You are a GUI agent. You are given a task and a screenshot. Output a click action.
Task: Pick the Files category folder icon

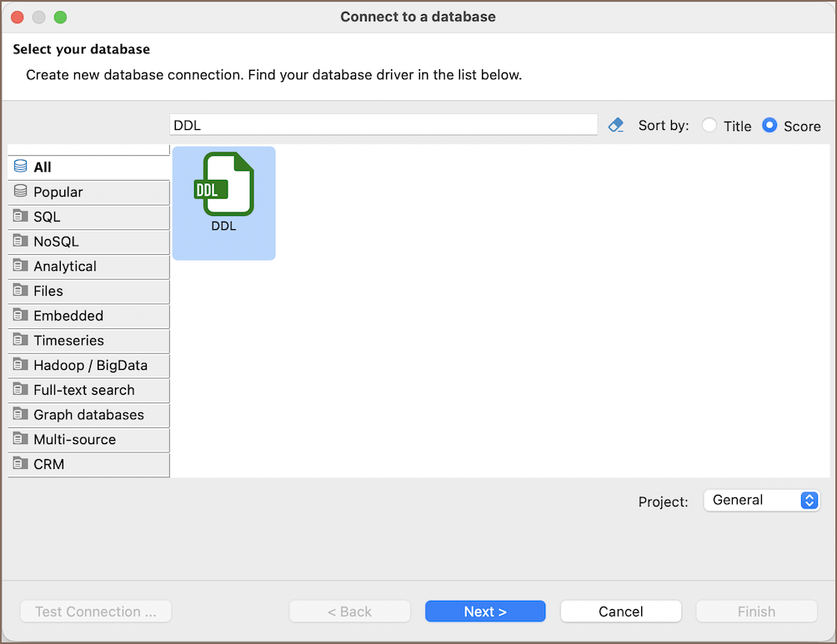tap(20, 290)
